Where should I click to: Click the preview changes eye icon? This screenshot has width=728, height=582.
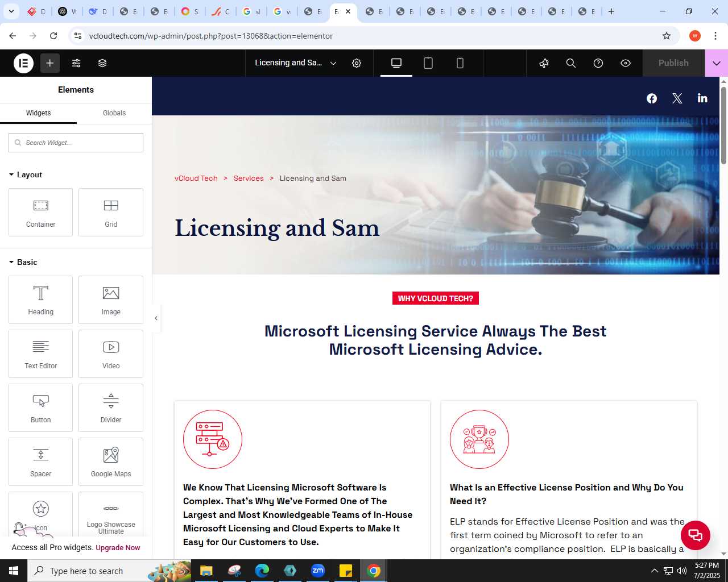626,63
